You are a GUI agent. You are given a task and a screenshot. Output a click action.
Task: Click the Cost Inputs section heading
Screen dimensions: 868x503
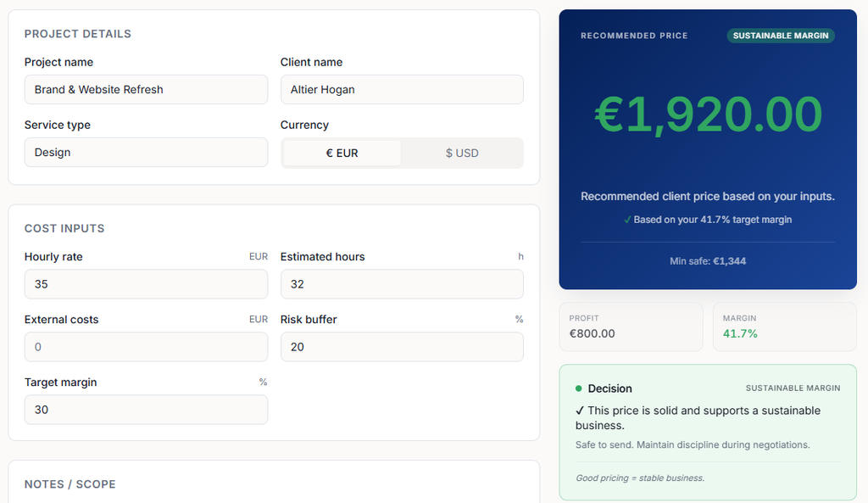click(64, 228)
